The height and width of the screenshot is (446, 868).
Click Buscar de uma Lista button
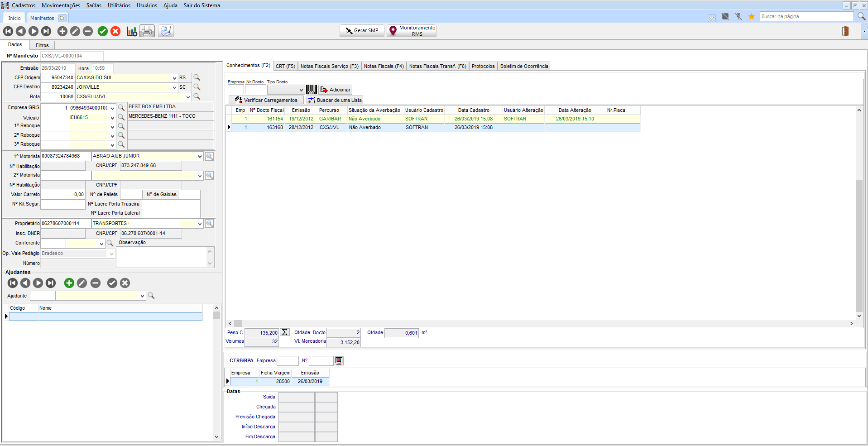click(x=335, y=100)
